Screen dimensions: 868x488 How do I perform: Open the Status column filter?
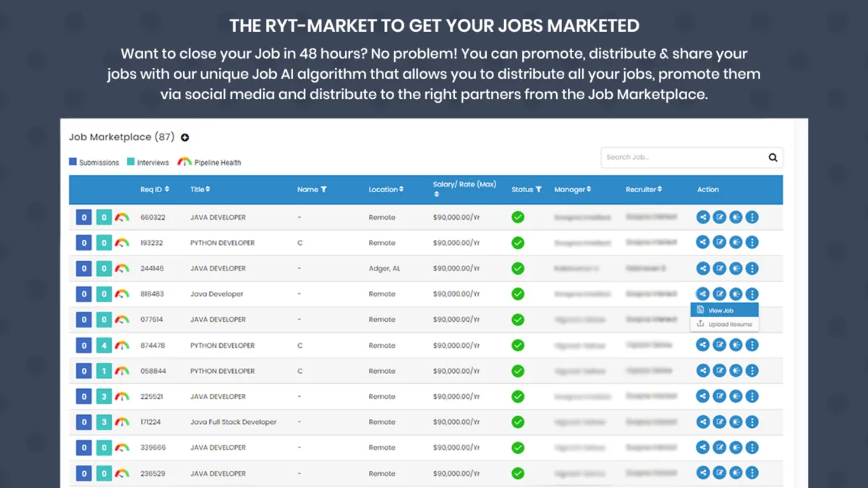point(539,189)
